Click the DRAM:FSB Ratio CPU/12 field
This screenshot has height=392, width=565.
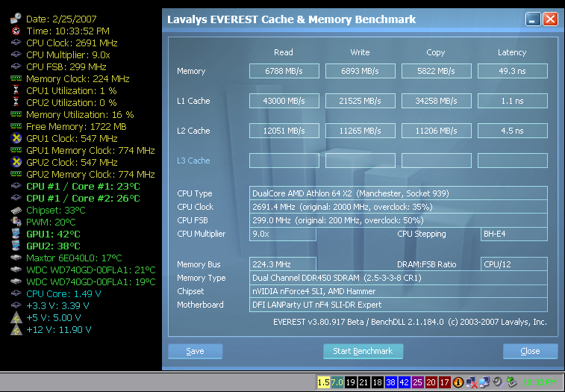[x=514, y=264]
